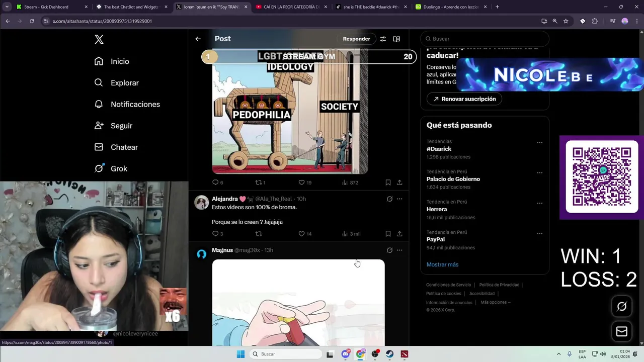Go back using the Post arrow
Screen dimensions: 644x362
[x=198, y=39]
